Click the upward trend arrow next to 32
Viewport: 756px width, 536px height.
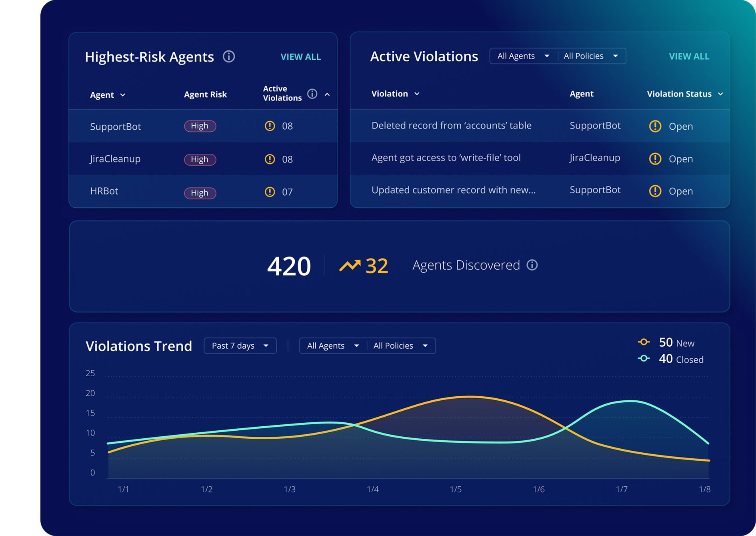(351, 265)
